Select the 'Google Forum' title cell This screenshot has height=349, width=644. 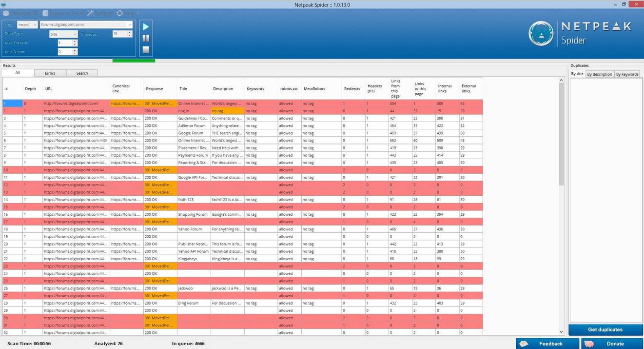pos(194,133)
